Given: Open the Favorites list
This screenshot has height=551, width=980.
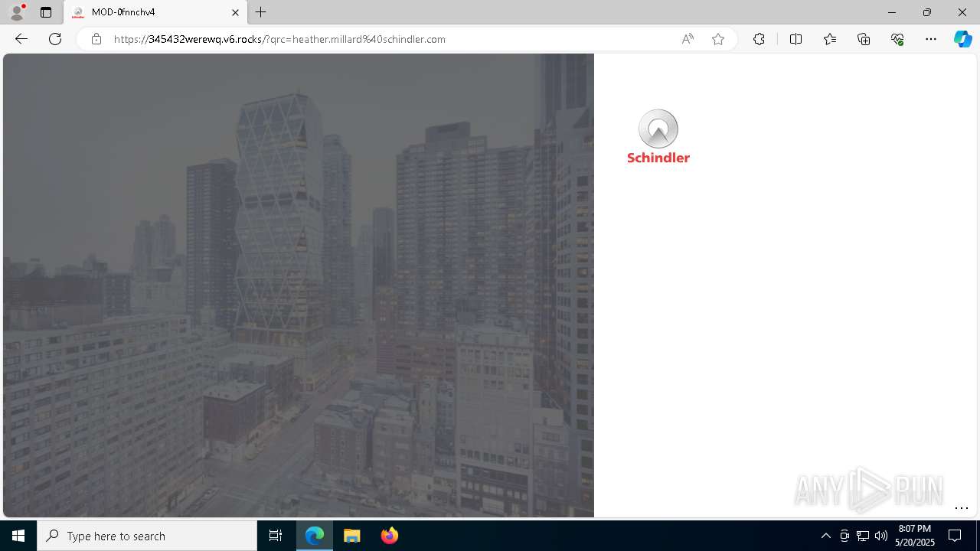Looking at the screenshot, I should [x=830, y=39].
